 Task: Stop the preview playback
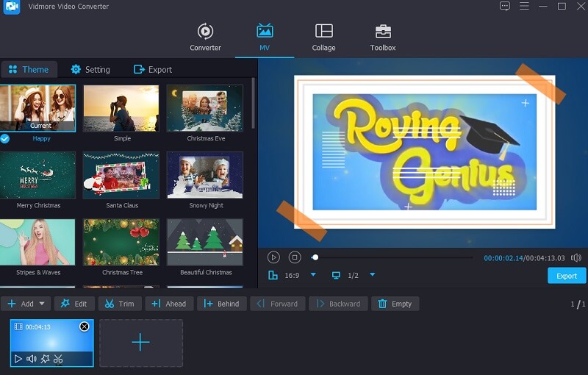click(x=295, y=257)
